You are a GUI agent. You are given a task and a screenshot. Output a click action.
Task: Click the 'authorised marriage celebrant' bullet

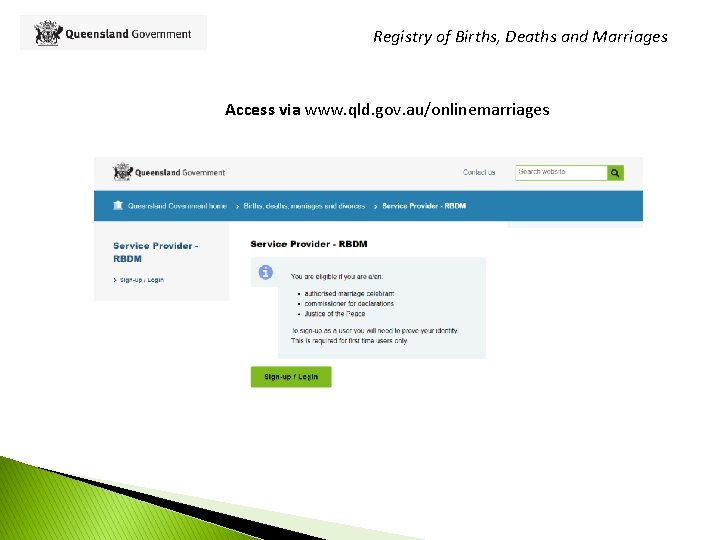point(349,293)
